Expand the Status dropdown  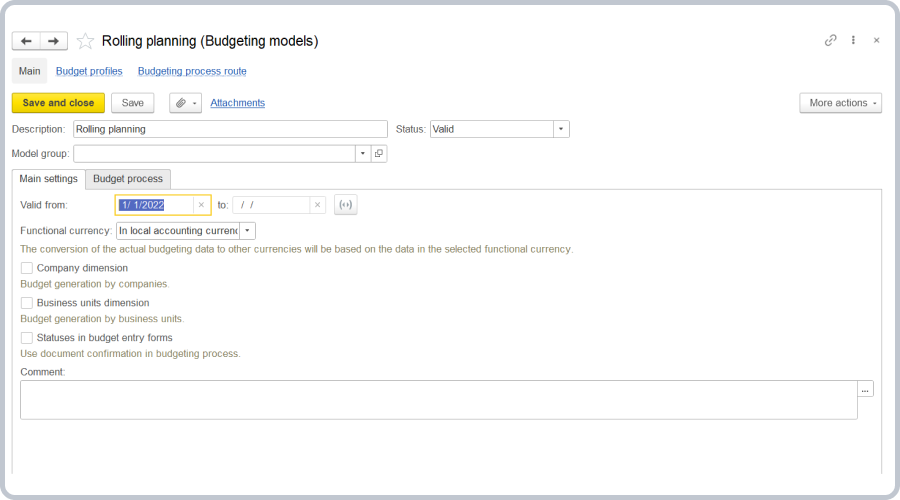point(561,129)
